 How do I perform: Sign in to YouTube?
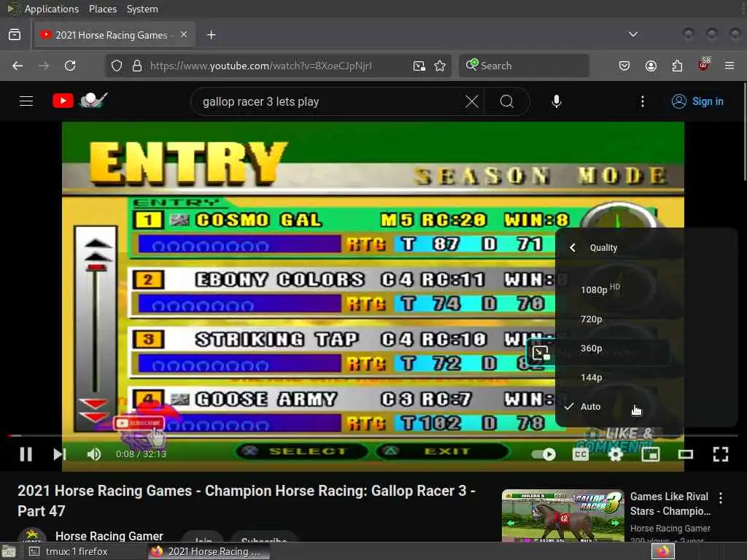[697, 101]
